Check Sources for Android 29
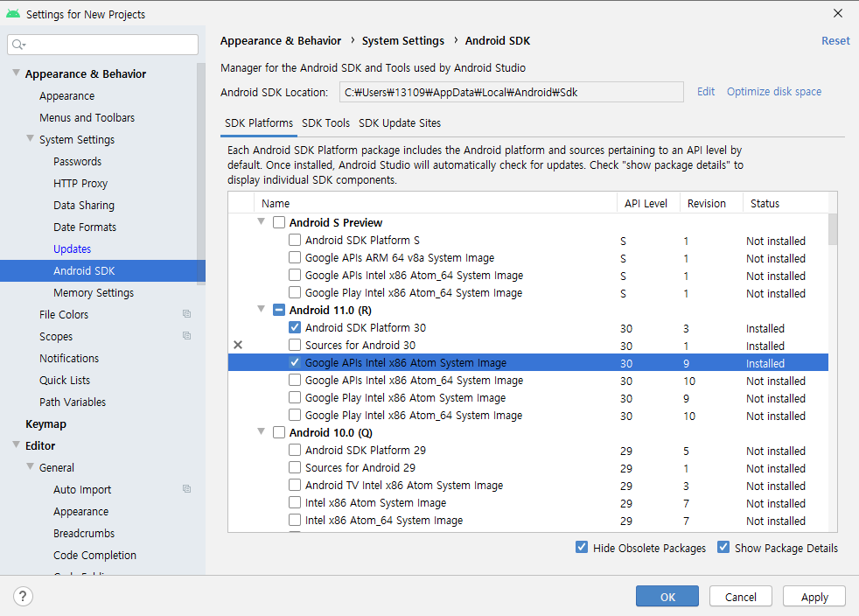This screenshot has width=859, height=616. 295,468
